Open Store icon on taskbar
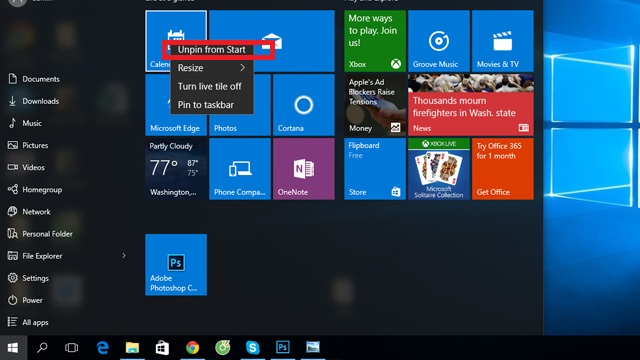 pos(162,348)
